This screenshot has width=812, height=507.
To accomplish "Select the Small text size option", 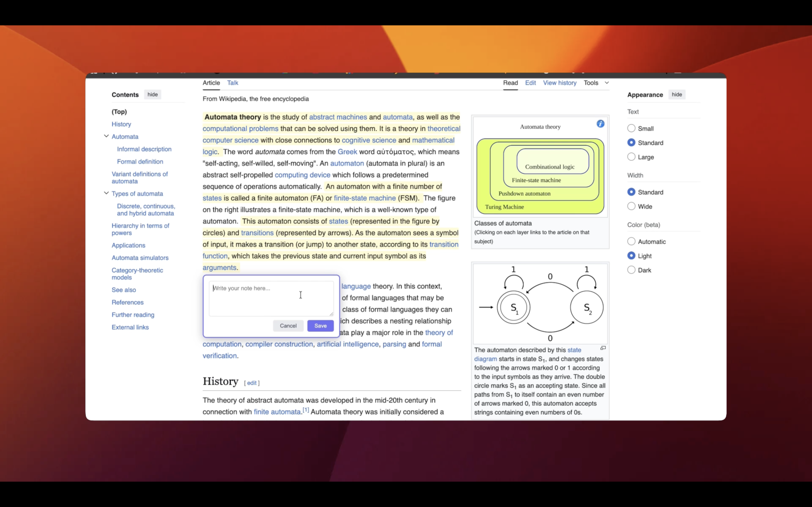I will pos(631,128).
